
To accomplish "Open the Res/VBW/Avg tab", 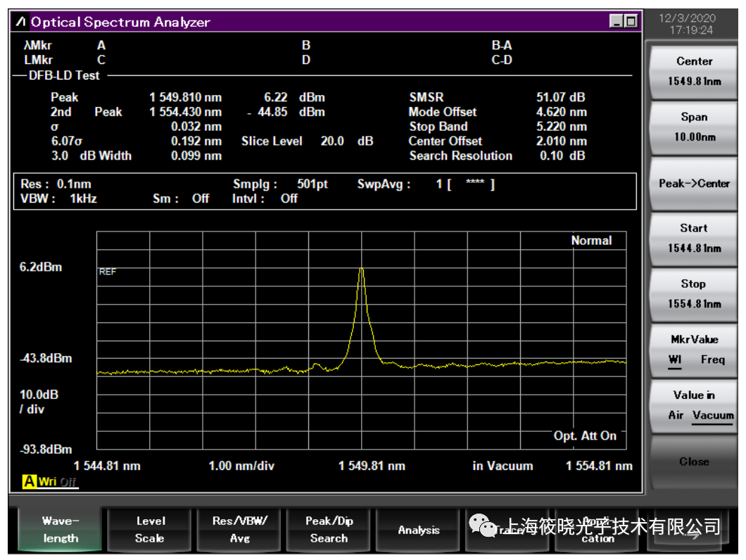I will point(239,530).
